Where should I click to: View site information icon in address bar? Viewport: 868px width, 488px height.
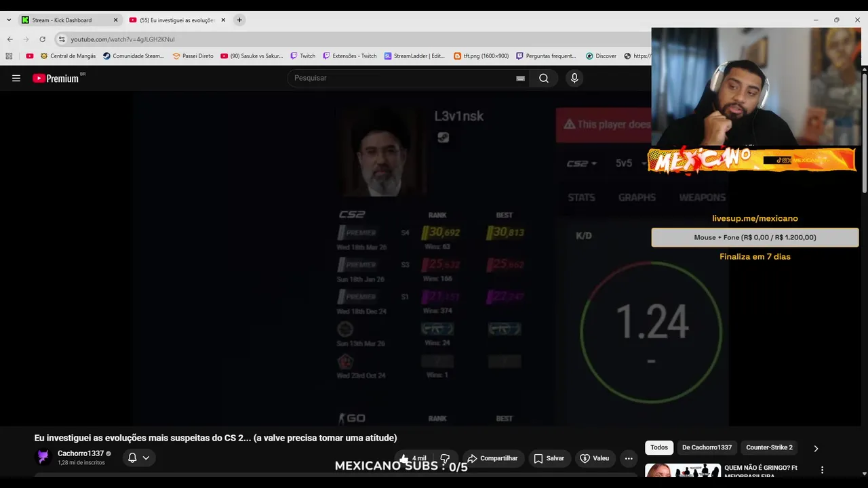(62, 39)
